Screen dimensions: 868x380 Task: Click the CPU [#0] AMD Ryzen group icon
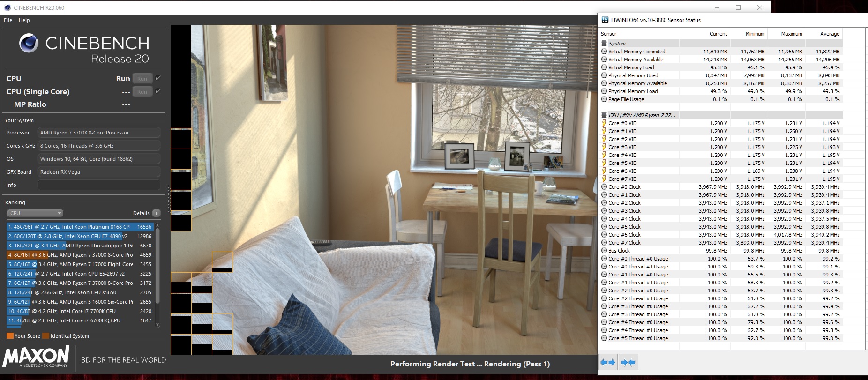604,115
